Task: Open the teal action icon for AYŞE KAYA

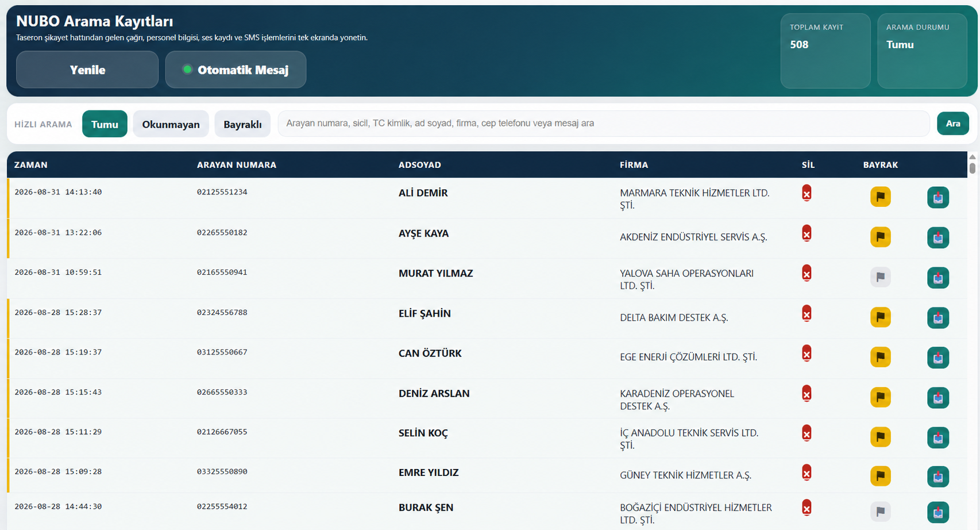Action: pyautogui.click(x=938, y=237)
